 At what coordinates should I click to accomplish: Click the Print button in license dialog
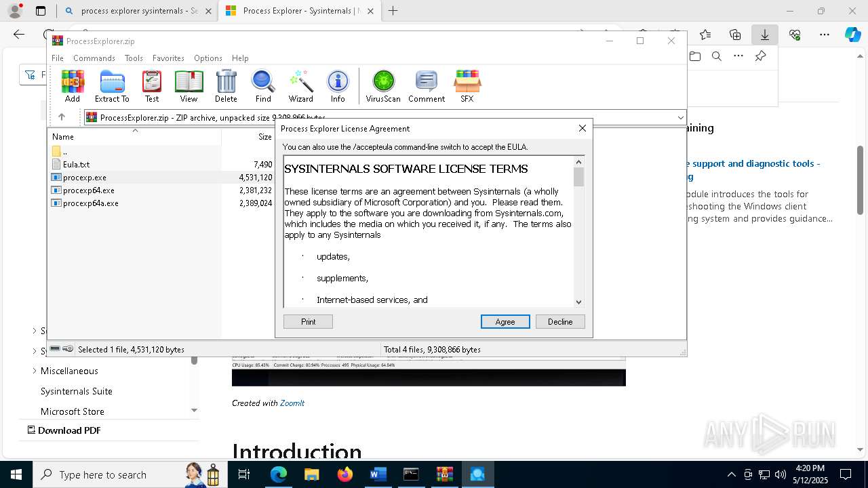pyautogui.click(x=308, y=321)
